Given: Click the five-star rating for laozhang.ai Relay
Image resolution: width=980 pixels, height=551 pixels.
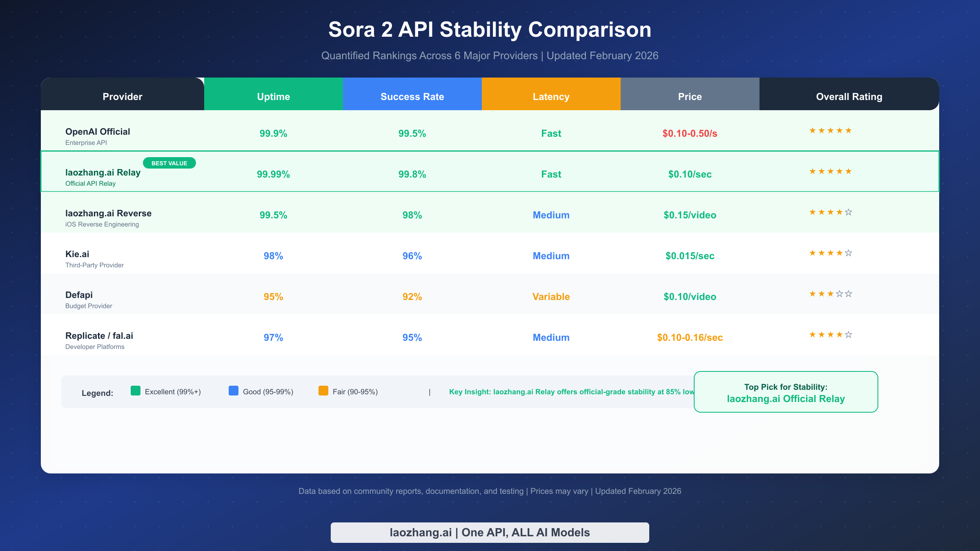Looking at the screenshot, I should (x=831, y=171).
